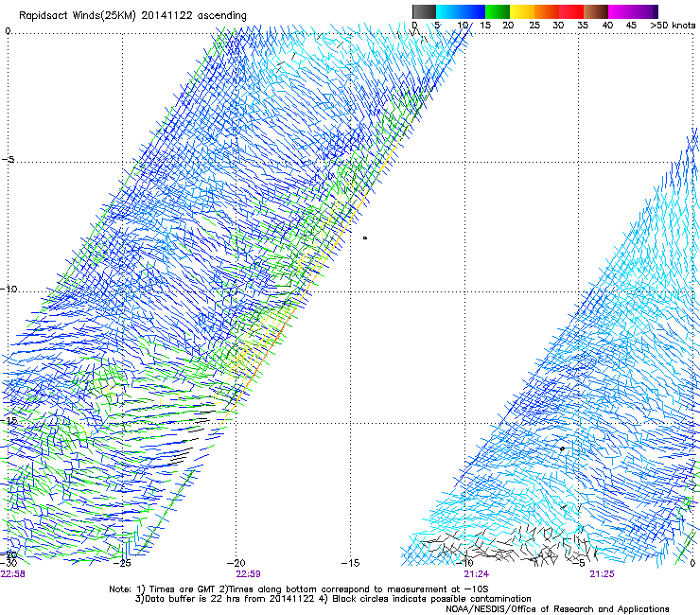Click the title 'Rapidsact Winds(25KM) 20141122 ascending'

tap(132, 16)
